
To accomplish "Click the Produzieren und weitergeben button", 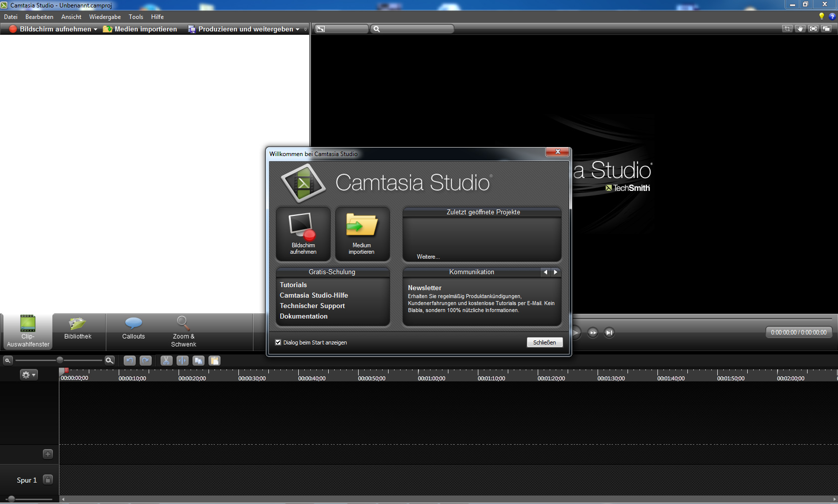I will [x=240, y=29].
